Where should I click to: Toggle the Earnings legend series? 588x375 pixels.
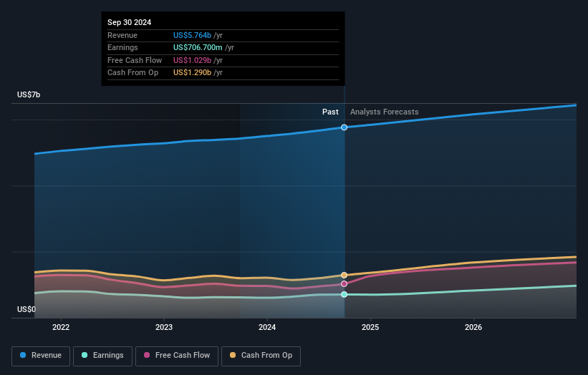coord(102,356)
